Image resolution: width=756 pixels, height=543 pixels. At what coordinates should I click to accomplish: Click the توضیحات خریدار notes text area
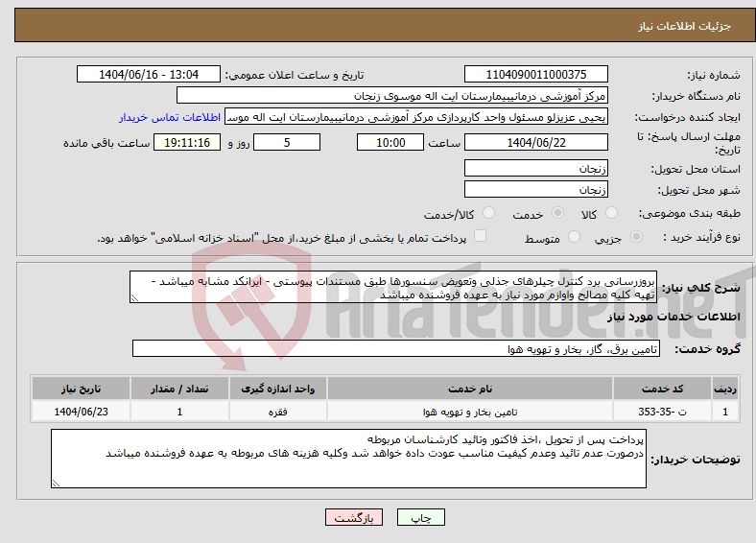pyautogui.click(x=348, y=459)
